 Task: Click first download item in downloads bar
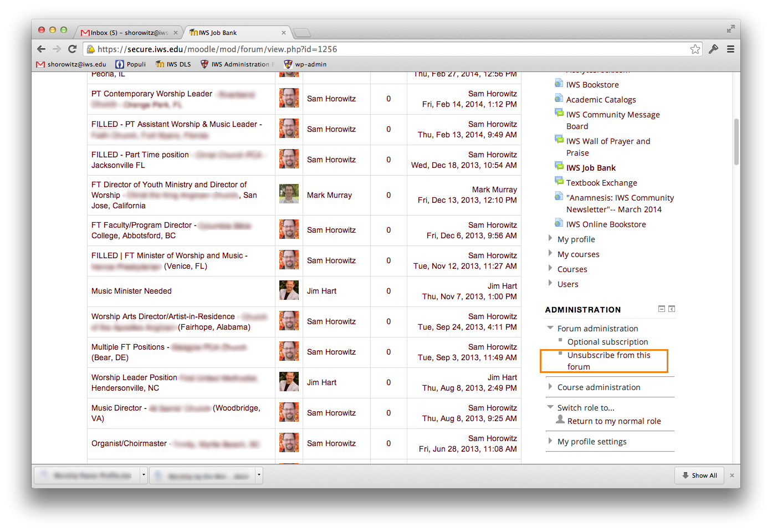click(87, 475)
